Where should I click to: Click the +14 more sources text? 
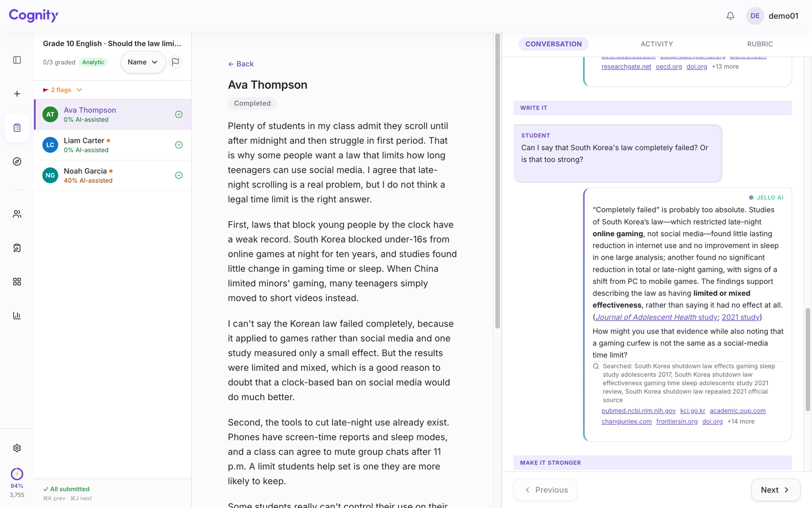(741, 421)
